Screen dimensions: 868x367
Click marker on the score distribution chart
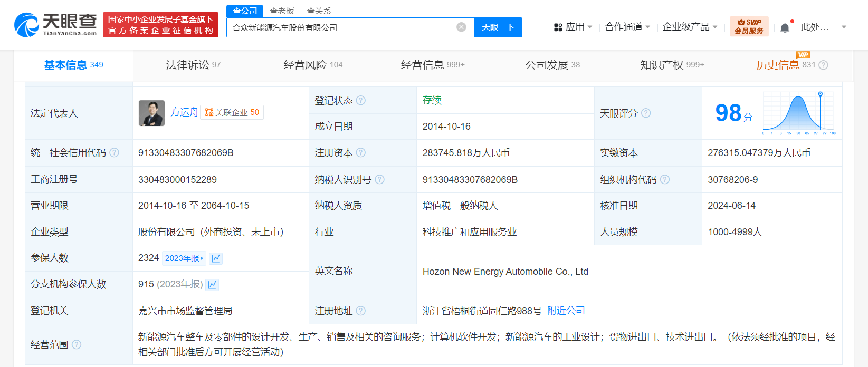[821, 94]
